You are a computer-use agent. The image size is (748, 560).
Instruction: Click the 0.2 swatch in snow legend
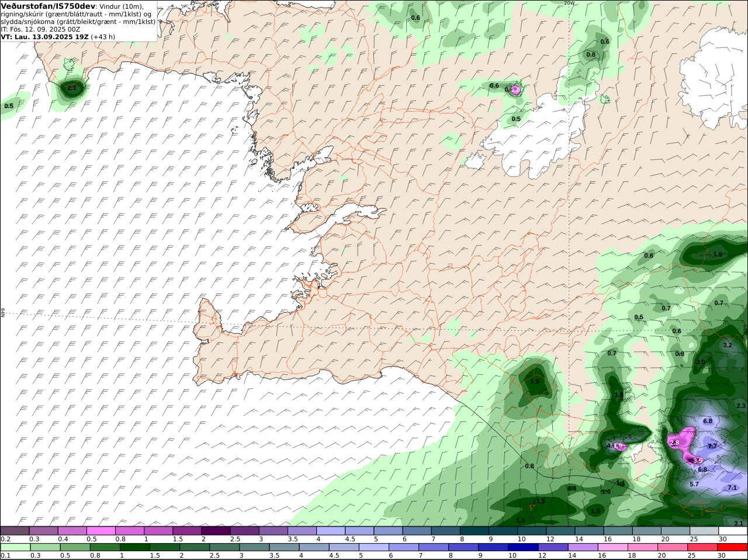[15, 531]
